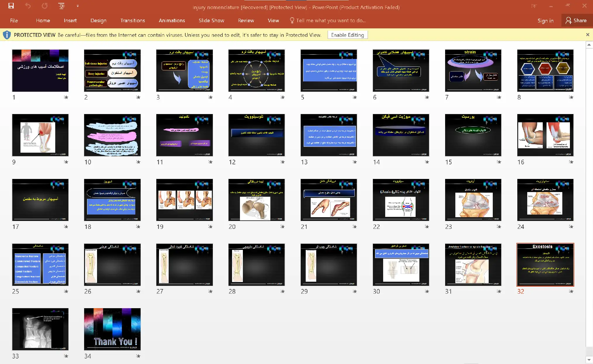Click the Redo/Repeat icon
The height and width of the screenshot is (364, 593).
pyautogui.click(x=44, y=6)
